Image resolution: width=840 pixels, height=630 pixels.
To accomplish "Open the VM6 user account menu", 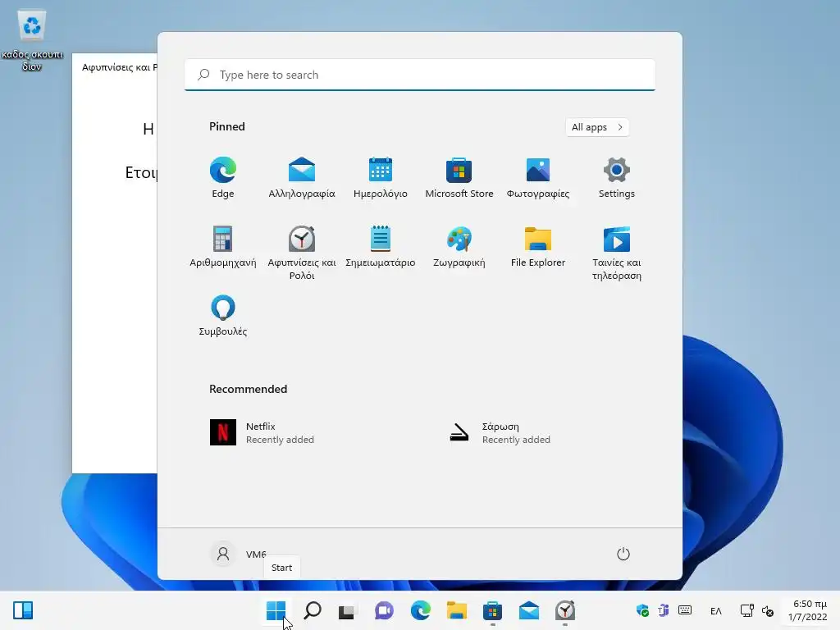I will (239, 554).
